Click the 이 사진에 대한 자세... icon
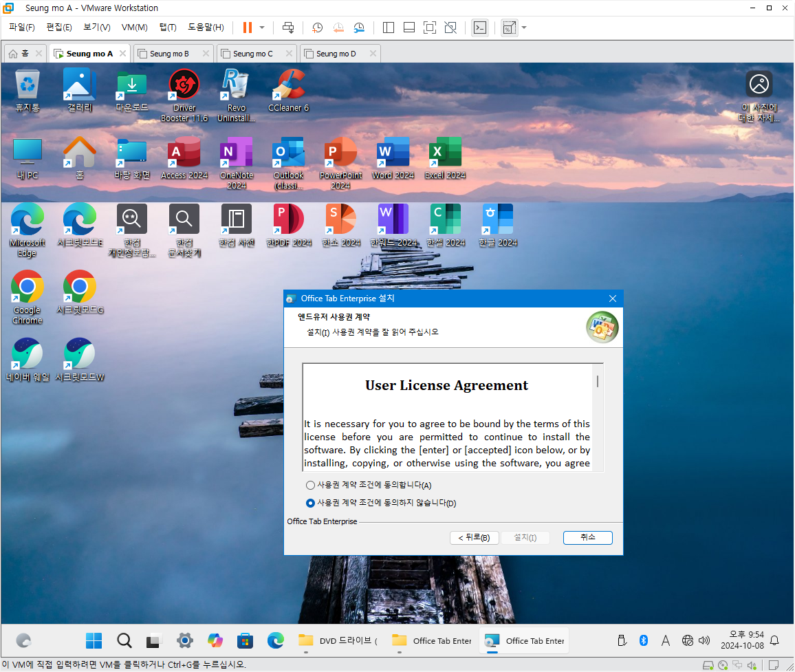 [x=759, y=96]
